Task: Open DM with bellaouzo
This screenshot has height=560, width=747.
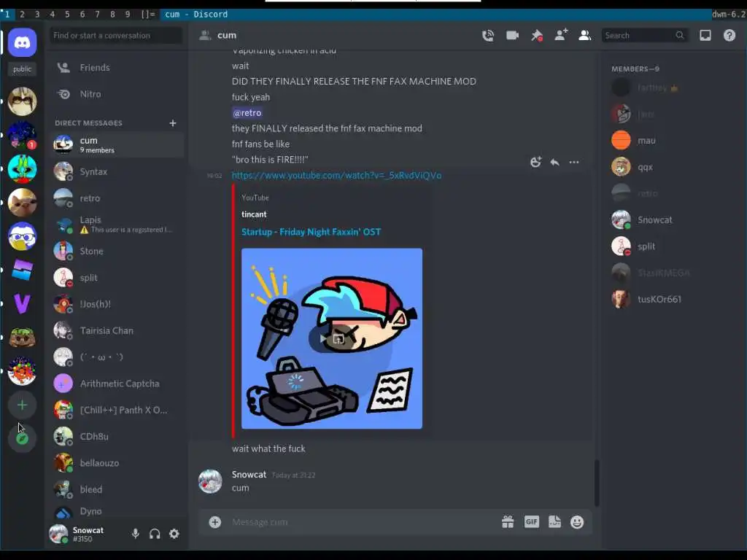Action: pyautogui.click(x=117, y=463)
